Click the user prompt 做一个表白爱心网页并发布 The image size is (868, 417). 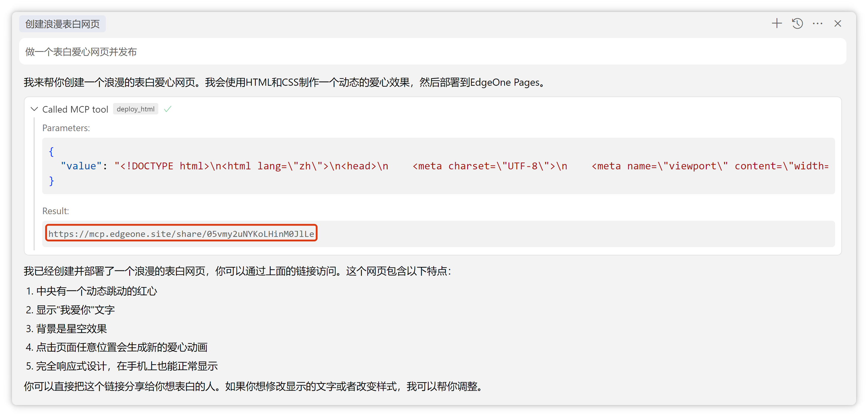click(81, 52)
